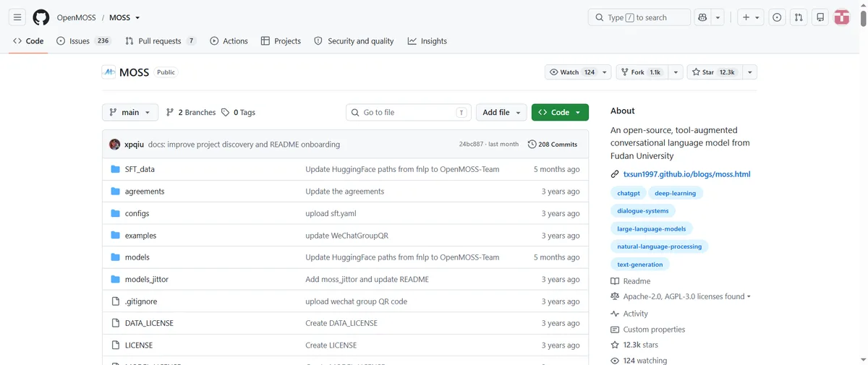Open the create new plus dropdown
The width and height of the screenshot is (868, 365).
(751, 17)
